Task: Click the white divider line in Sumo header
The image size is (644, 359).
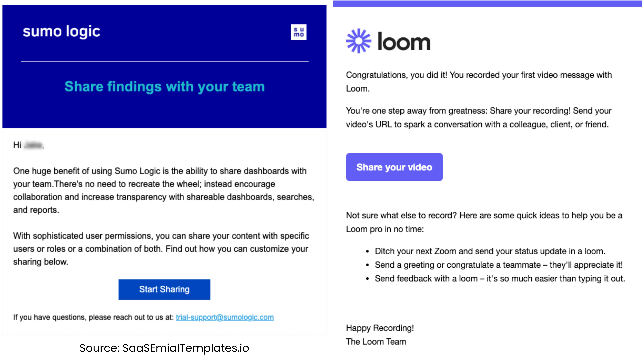Action: (x=165, y=61)
